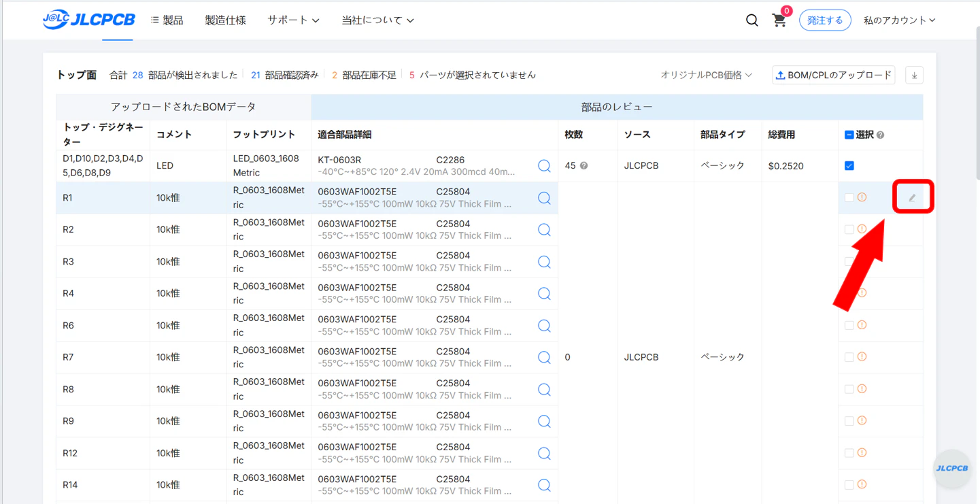Toggle the checkbox for row R14
Screen dimensions: 980x504
849,485
